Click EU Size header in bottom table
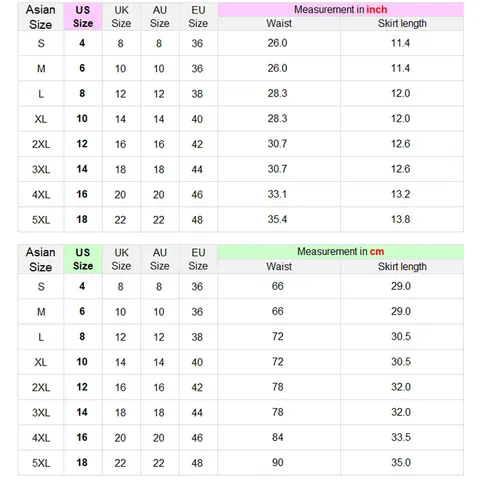Image resolution: width=480 pixels, height=480 pixels. 198,259
